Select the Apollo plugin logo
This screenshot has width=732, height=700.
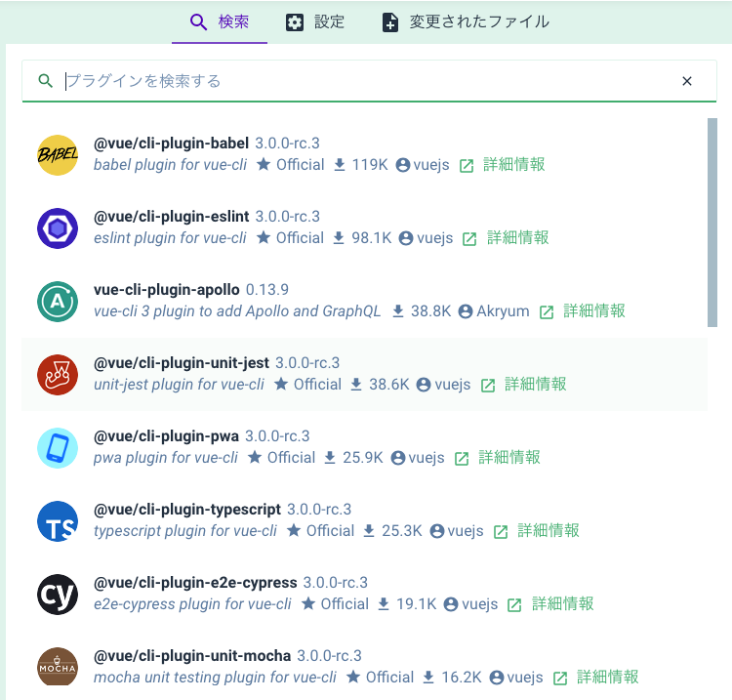tap(58, 302)
